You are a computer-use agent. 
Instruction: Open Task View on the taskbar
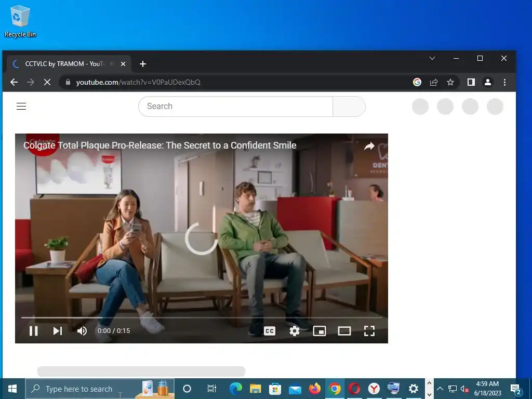point(212,389)
